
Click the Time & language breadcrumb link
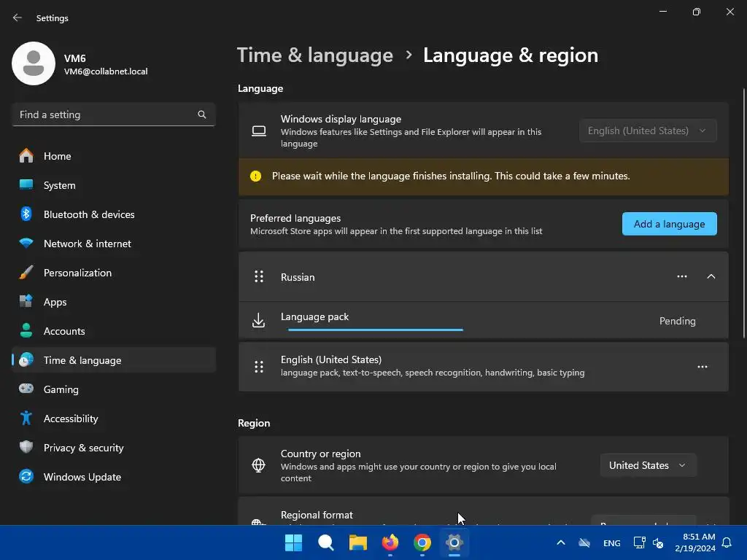(x=315, y=55)
